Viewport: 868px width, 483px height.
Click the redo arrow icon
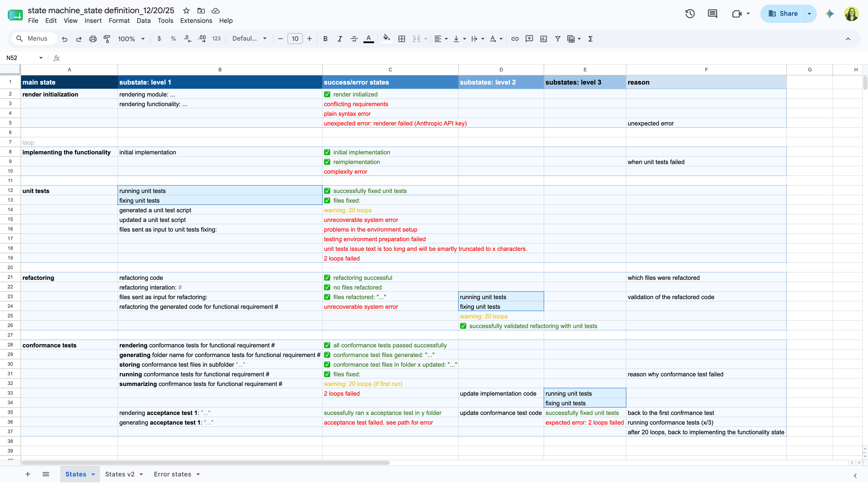click(x=79, y=39)
